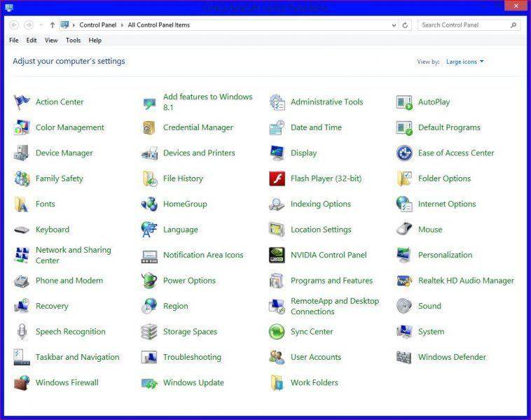
Task: Open the Internet Options link
Action: 447,204
